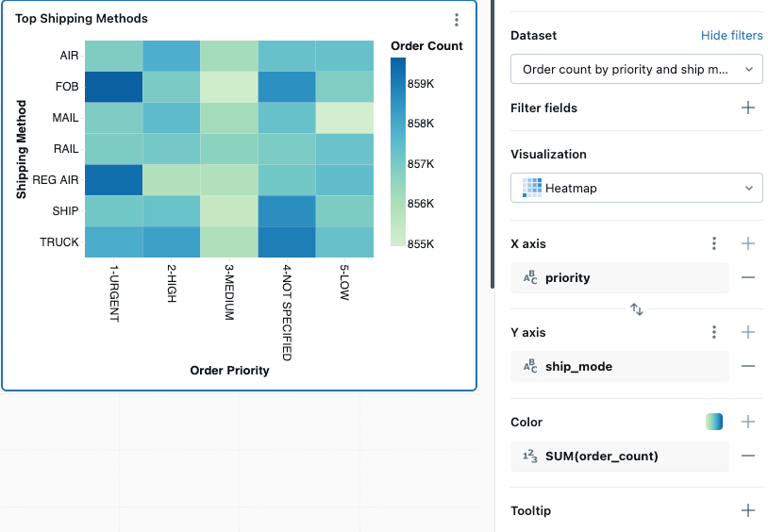Viewport: 768px width, 532px height.
Task: Click the FOB 1-URGENT heatmap cell
Action: (x=114, y=87)
